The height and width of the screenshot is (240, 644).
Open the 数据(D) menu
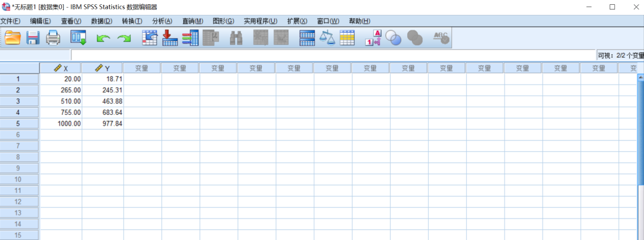102,21
